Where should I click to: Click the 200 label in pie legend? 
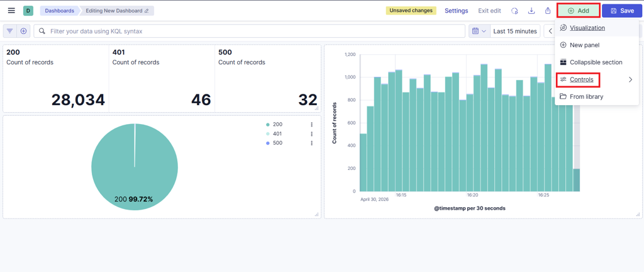tap(277, 125)
